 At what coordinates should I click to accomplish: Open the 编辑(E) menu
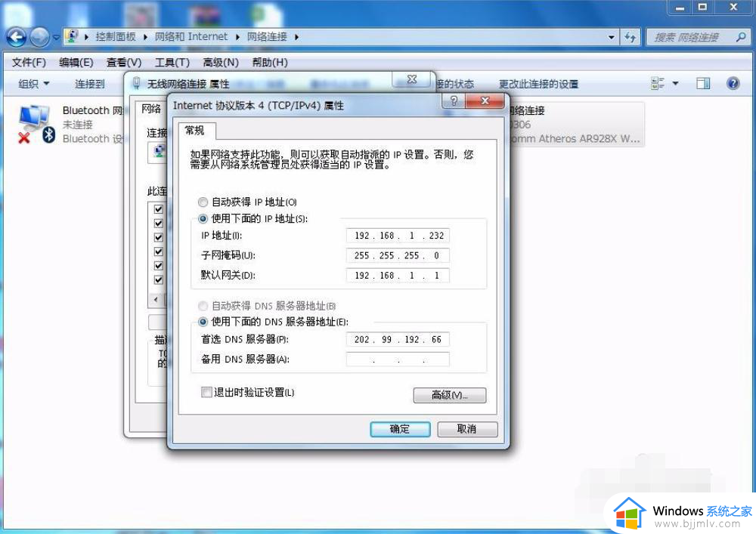coord(76,62)
